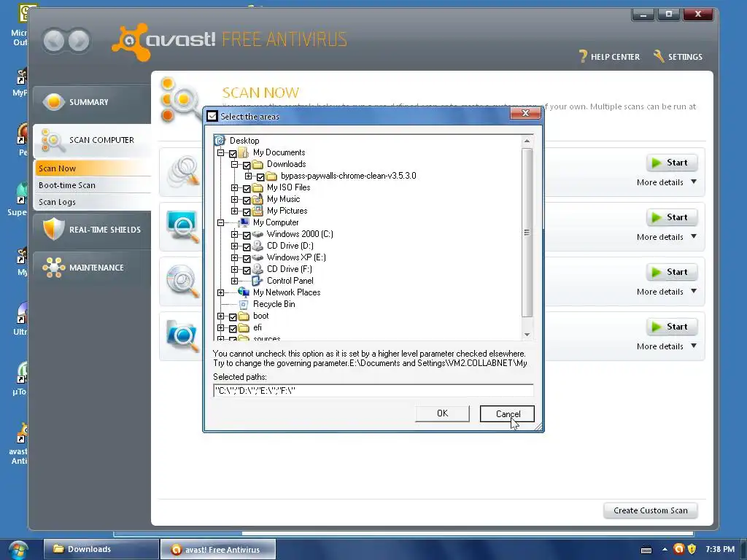This screenshot has width=747, height=560.
Task: Open the Maintenance section
Action: pyautogui.click(x=92, y=267)
